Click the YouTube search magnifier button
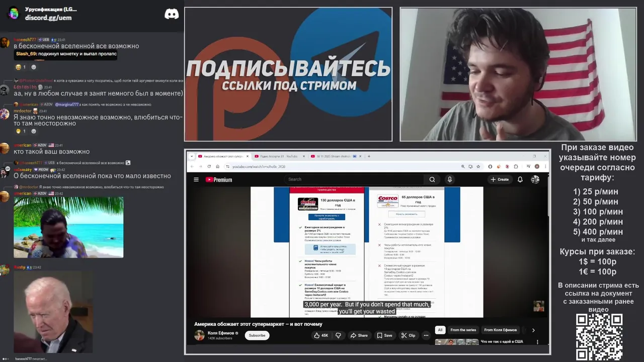Image resolution: width=644 pixels, height=362 pixels. point(432,179)
